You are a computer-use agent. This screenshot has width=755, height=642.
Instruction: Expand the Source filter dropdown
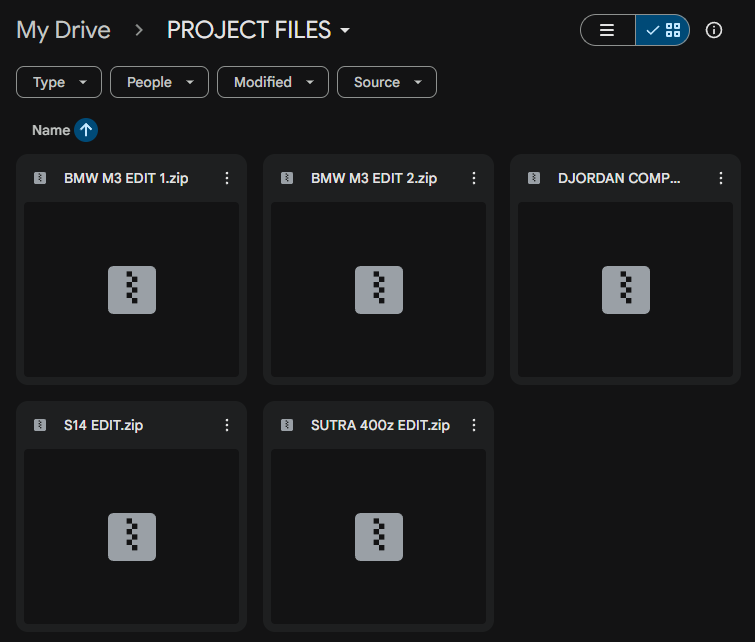[x=387, y=82]
